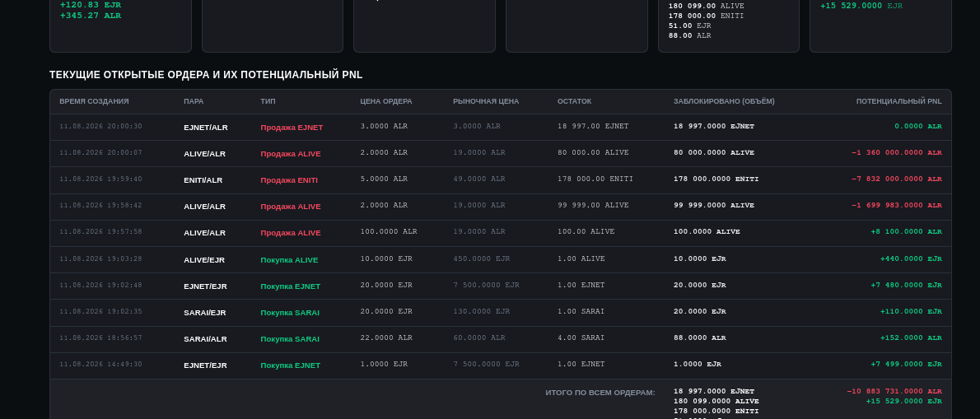
Task: Click the ENITI/ALR pair cell
Action: click(203, 179)
